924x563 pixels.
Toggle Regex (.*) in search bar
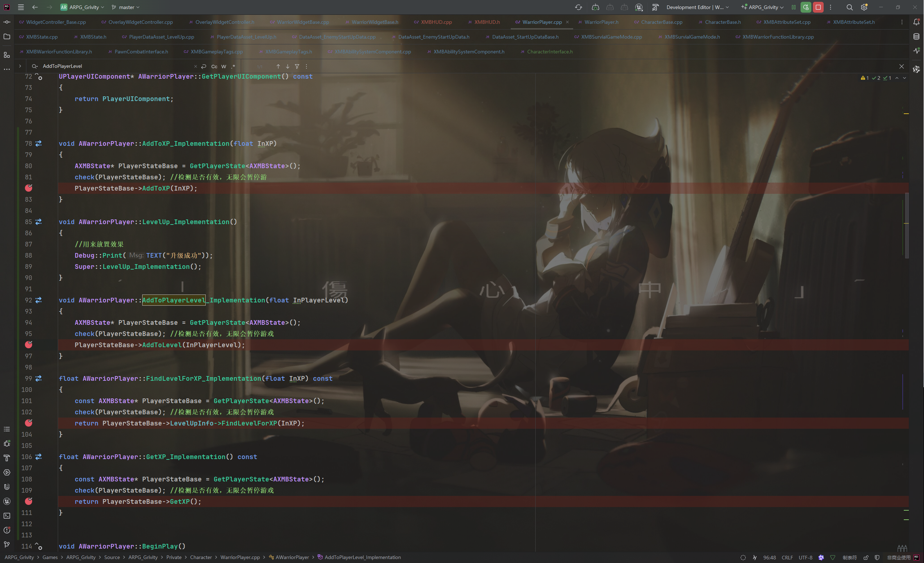point(233,66)
